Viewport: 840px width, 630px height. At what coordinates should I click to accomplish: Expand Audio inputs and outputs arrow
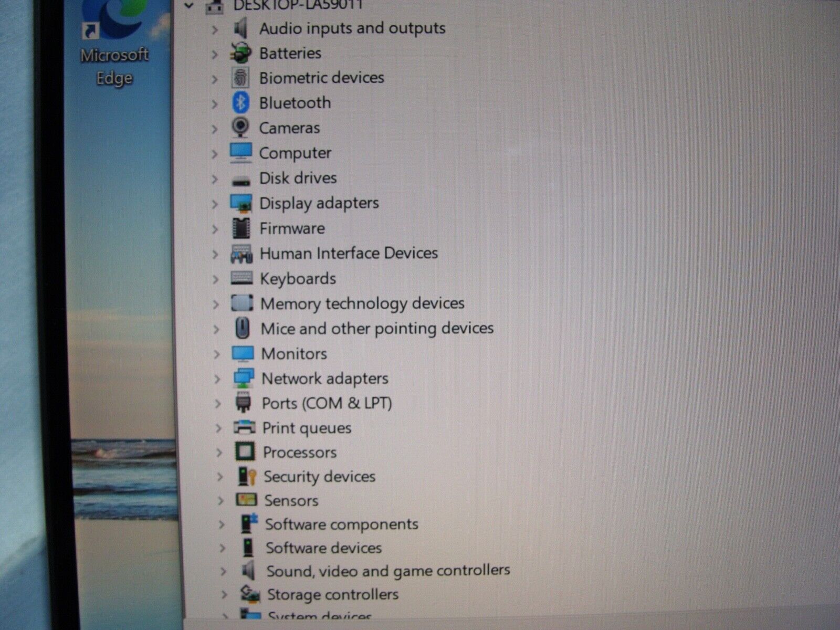tap(214, 29)
